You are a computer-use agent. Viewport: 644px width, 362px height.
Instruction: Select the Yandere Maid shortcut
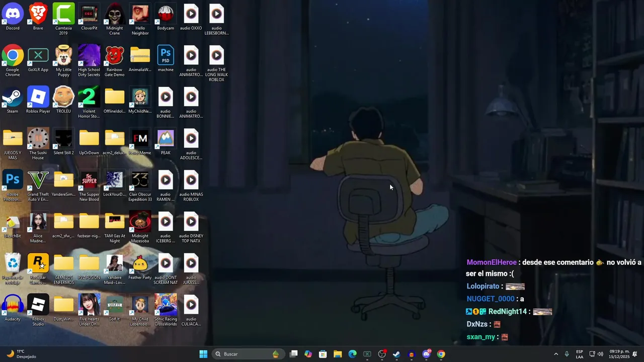click(x=115, y=269)
